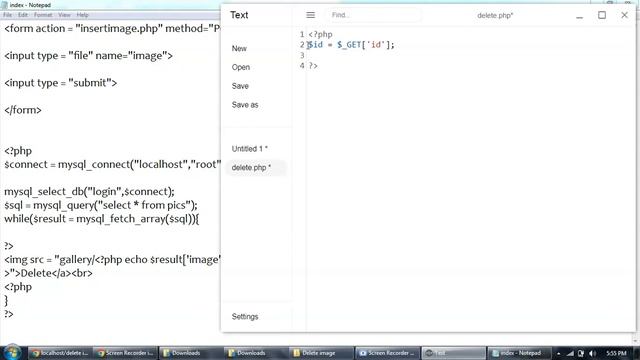Screen dimensions: 640x360
Task: Click the closing ?> on line 4
Action: coord(313,66)
